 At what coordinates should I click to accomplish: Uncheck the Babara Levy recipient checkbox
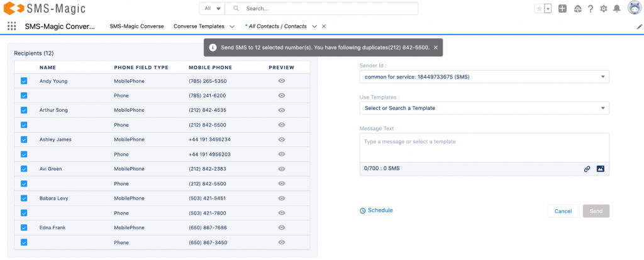point(24,198)
